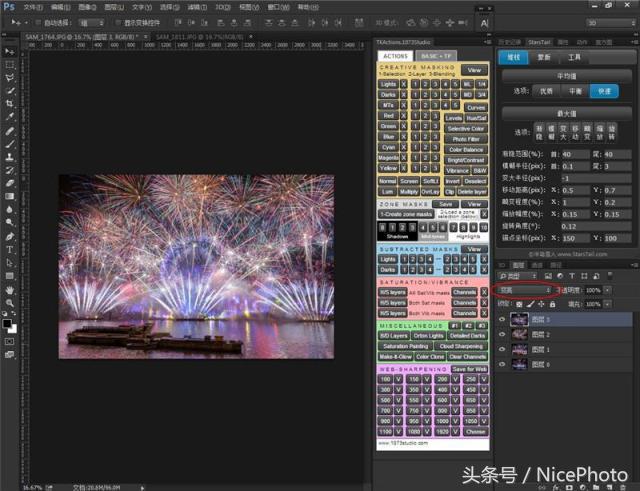Open the 图像 (Image) menu

(x=87, y=7)
